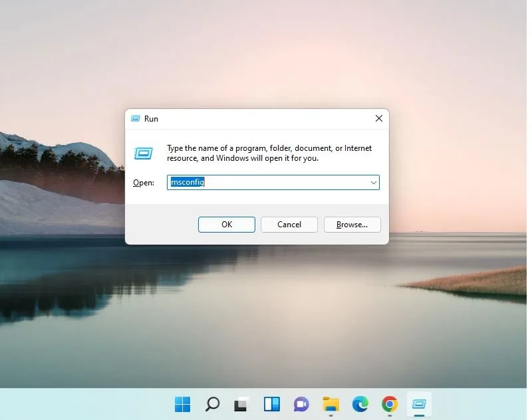
Task: Click the 'Type the name of a program' description
Action: click(x=269, y=154)
